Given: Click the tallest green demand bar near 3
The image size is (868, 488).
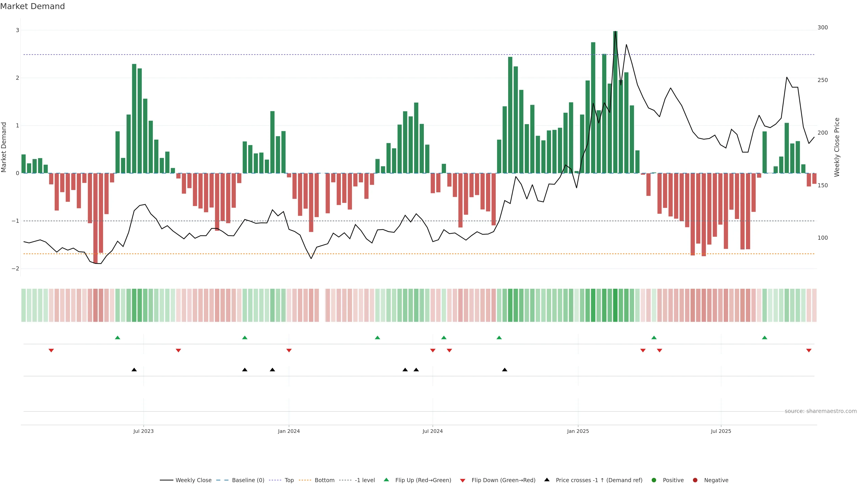Looking at the screenshot, I should tap(615, 118).
